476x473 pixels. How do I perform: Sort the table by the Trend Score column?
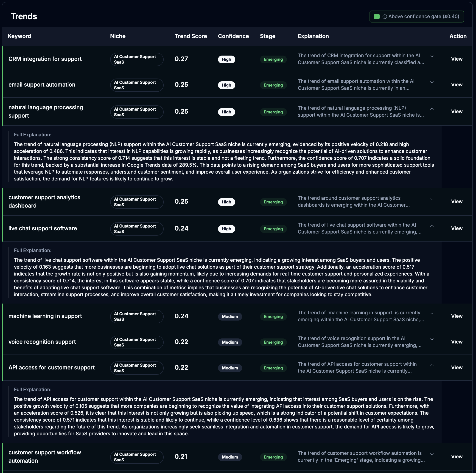click(191, 36)
